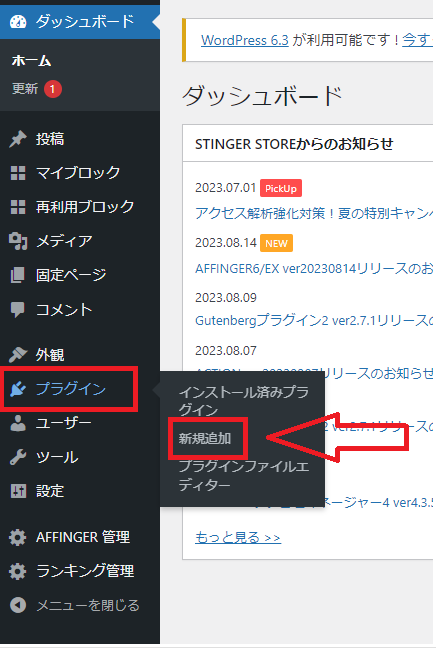Image resolution: width=436 pixels, height=648 pixels.
Task: Open the ユーザー menu item
Action: pyautogui.click(x=63, y=423)
